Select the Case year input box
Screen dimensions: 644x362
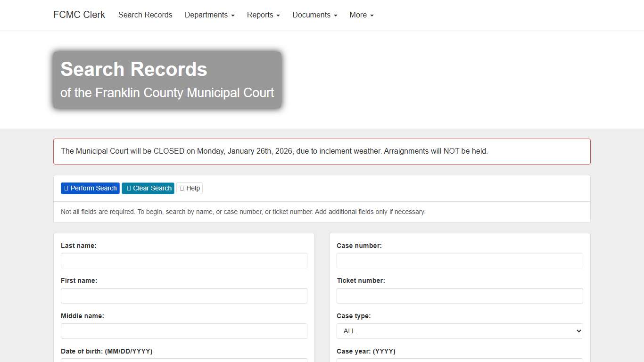(x=459, y=361)
